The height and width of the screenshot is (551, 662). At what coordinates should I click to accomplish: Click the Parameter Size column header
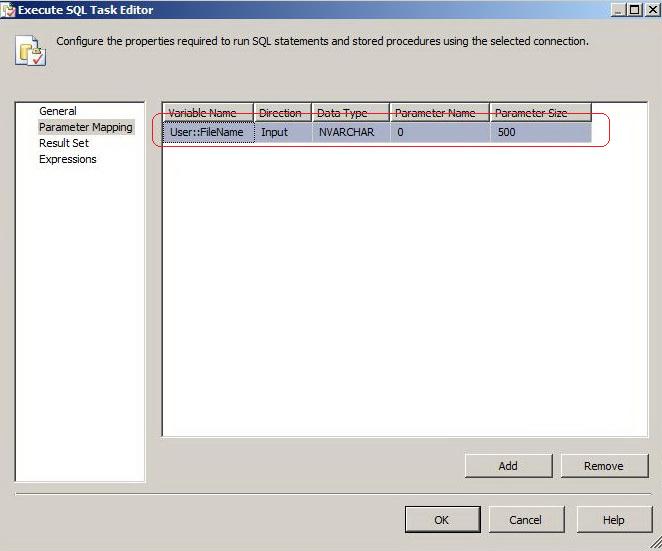[540, 113]
